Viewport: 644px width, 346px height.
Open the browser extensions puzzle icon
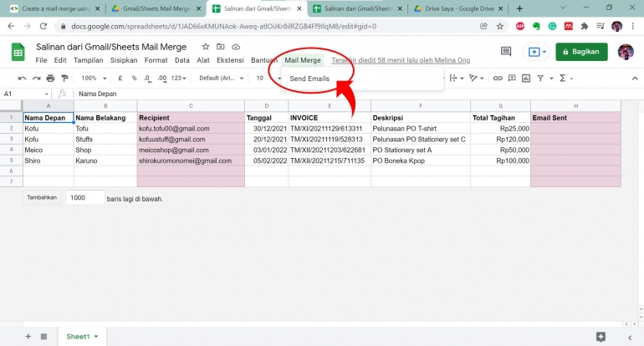point(584,26)
